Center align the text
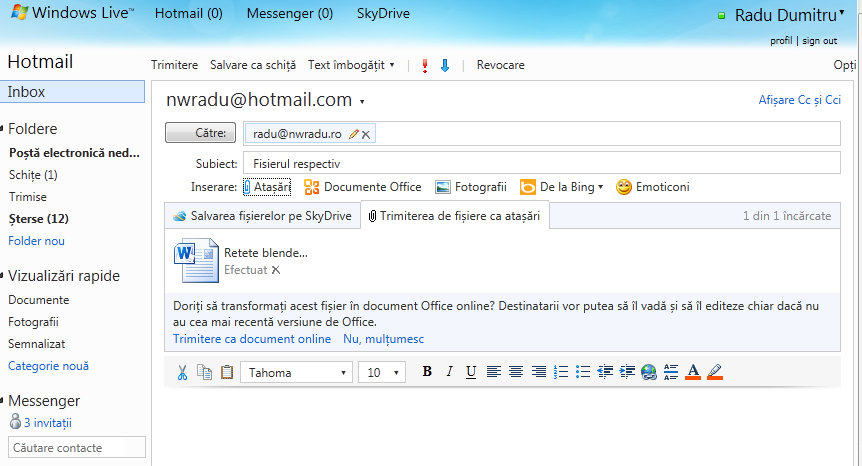This screenshot has height=466, width=862. point(516,372)
